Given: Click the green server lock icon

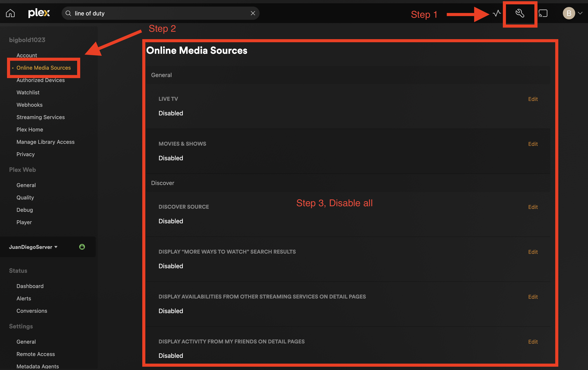Looking at the screenshot, I should point(82,247).
